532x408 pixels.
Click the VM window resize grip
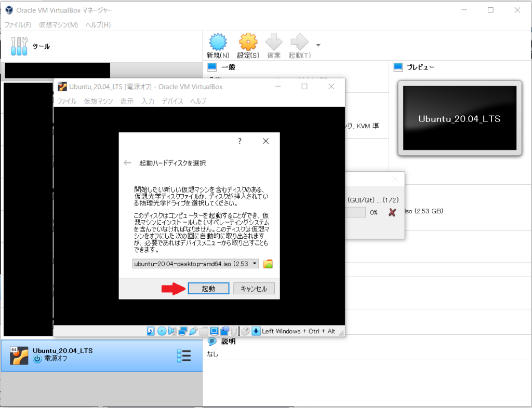341,333
